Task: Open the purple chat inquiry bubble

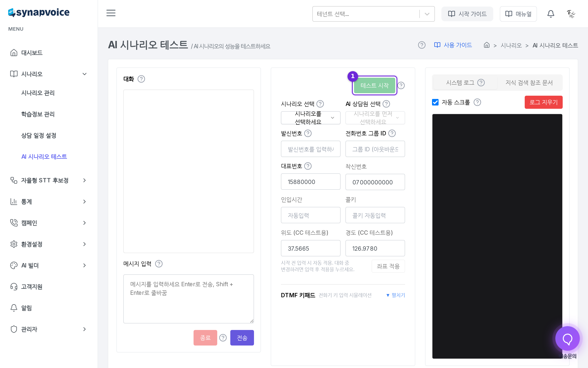Action: (x=567, y=338)
